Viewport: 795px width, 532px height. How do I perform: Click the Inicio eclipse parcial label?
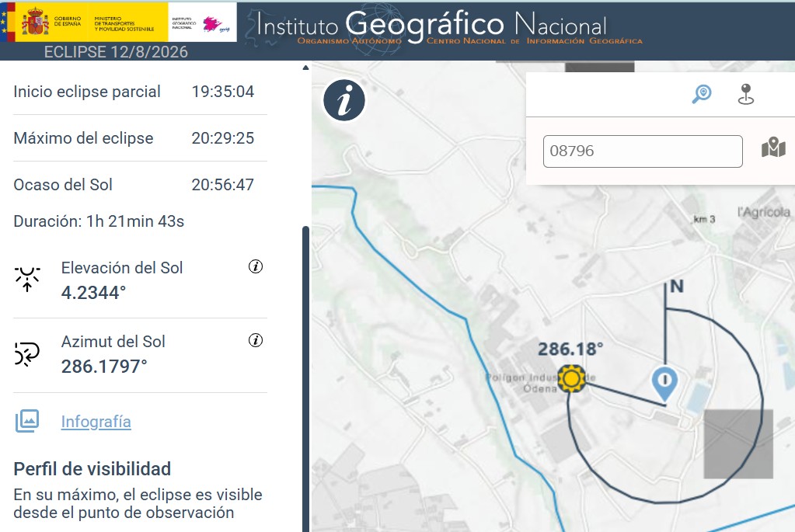point(87,92)
